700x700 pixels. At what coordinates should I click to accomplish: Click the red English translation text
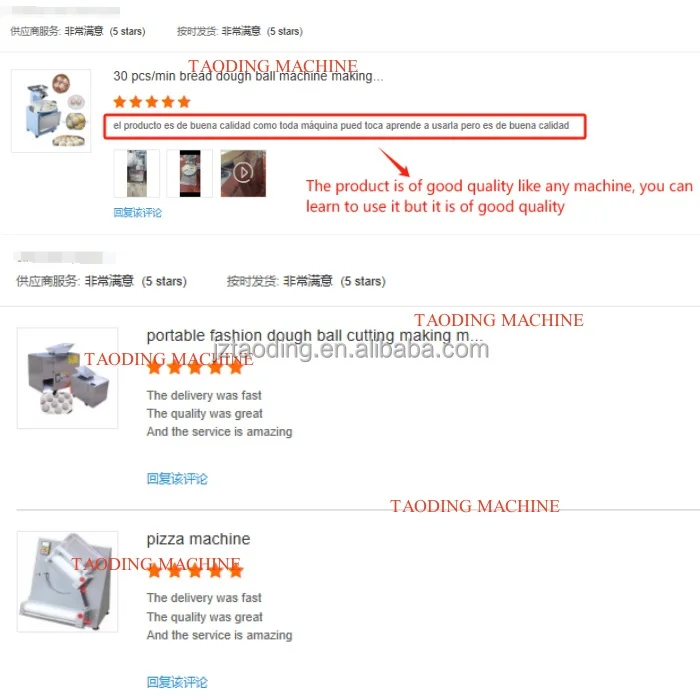click(x=499, y=196)
